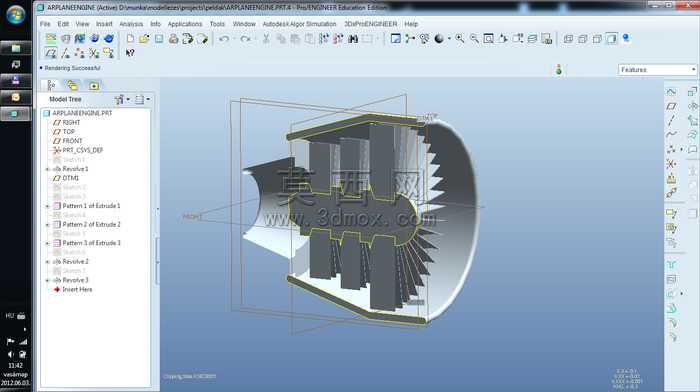Open an existing file via the Open folder icon
700x392 pixels.
tap(144, 39)
